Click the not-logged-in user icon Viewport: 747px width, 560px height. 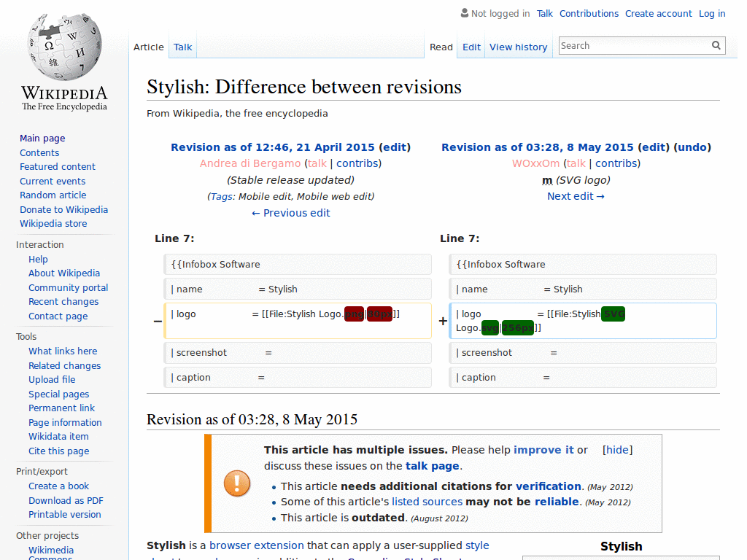465,13
